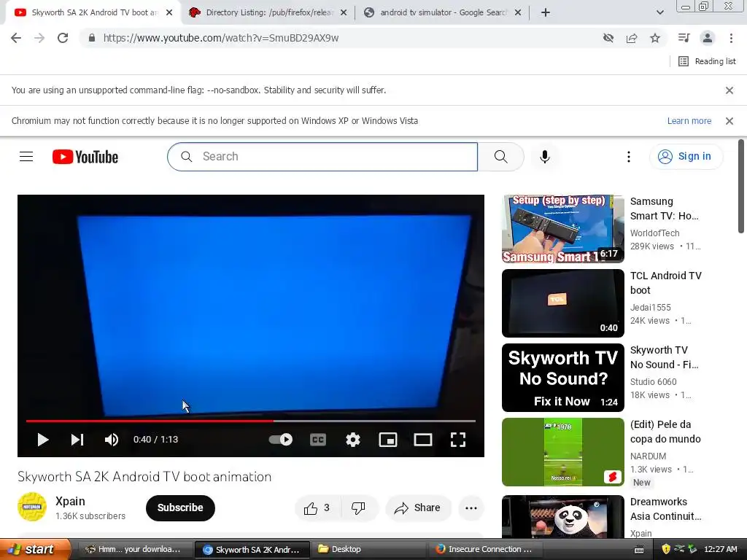Click the Studio 6060 channel name
The width and height of the screenshot is (747, 560).
[653, 382]
